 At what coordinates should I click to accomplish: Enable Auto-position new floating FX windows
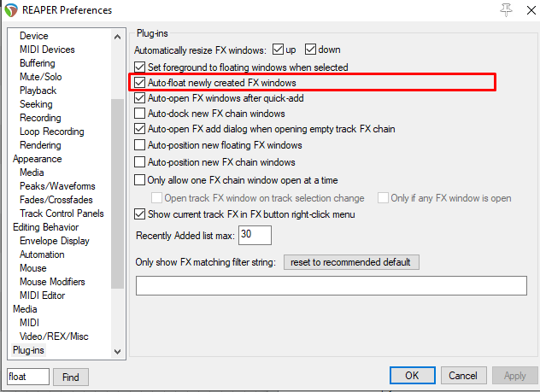coord(141,145)
